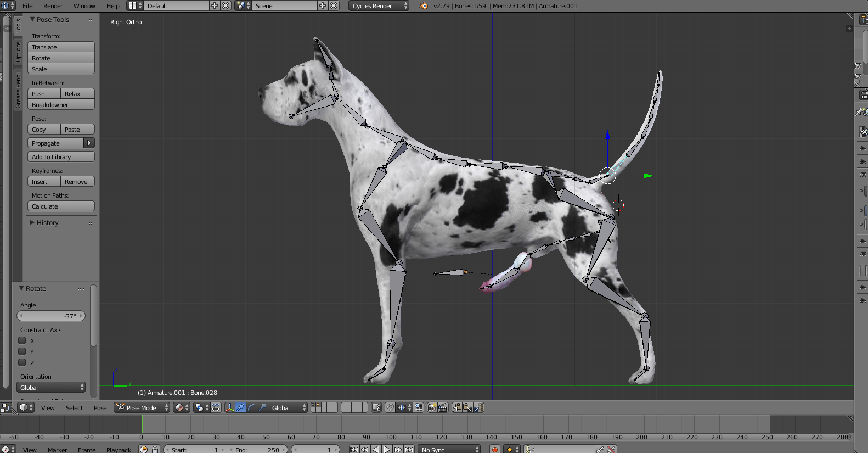Click the Translate button
This screenshot has width=868, height=453.
point(61,47)
